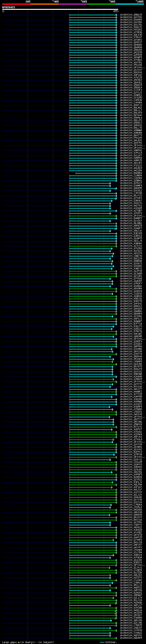Image resolution: width=146 pixels, height=644 pixels.
Task: Click the cyan ~100% identity legend segment
Action: click(130, 4)
